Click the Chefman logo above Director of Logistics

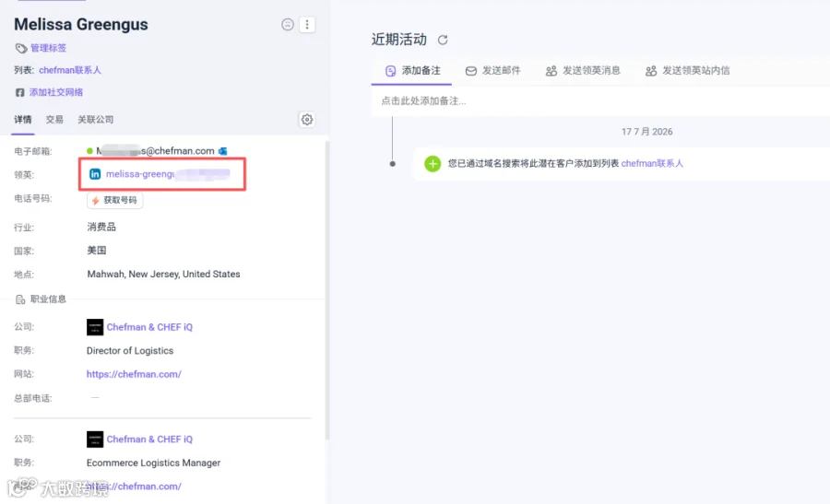pyautogui.click(x=95, y=327)
